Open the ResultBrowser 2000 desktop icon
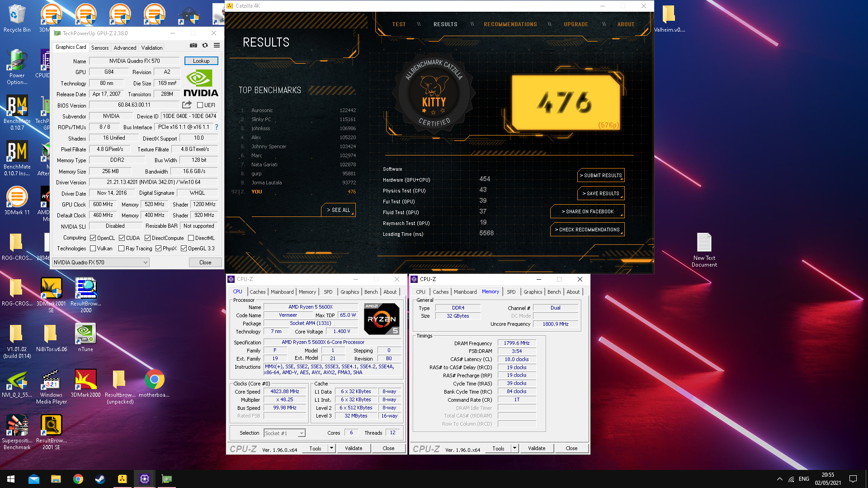The width and height of the screenshot is (868, 488). click(x=86, y=295)
